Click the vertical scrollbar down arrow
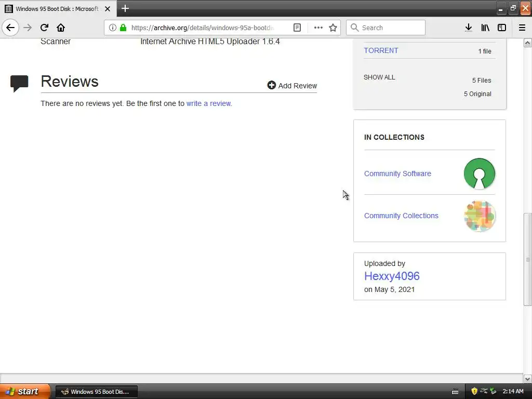This screenshot has height=399, width=532. [x=527, y=379]
